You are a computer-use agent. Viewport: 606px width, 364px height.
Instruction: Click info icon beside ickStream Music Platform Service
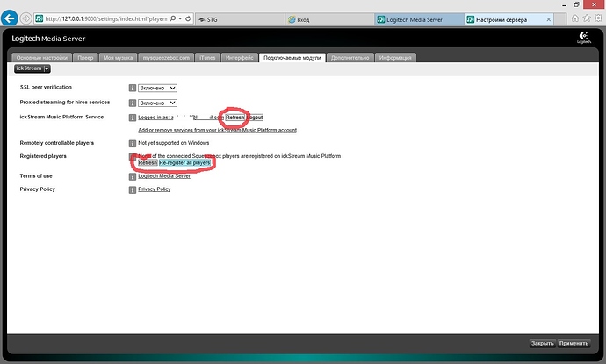(x=132, y=118)
